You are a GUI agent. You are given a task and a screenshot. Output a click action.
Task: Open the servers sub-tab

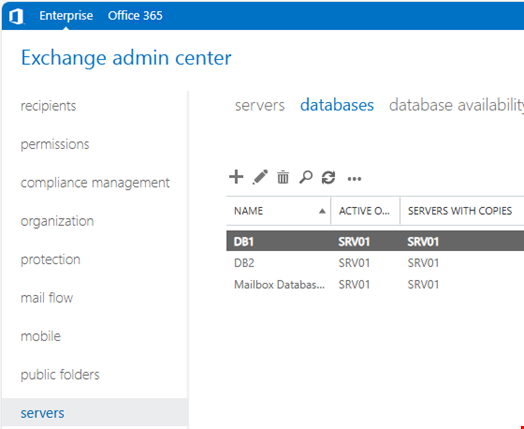(x=260, y=105)
